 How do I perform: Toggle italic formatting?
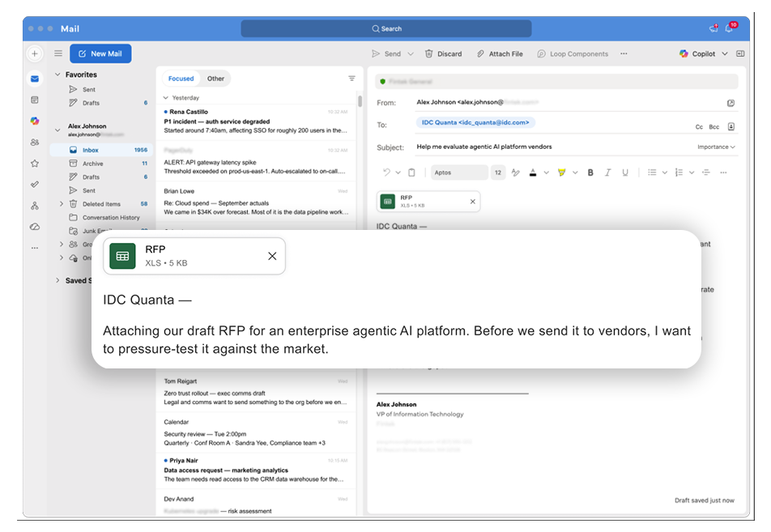coord(607,172)
